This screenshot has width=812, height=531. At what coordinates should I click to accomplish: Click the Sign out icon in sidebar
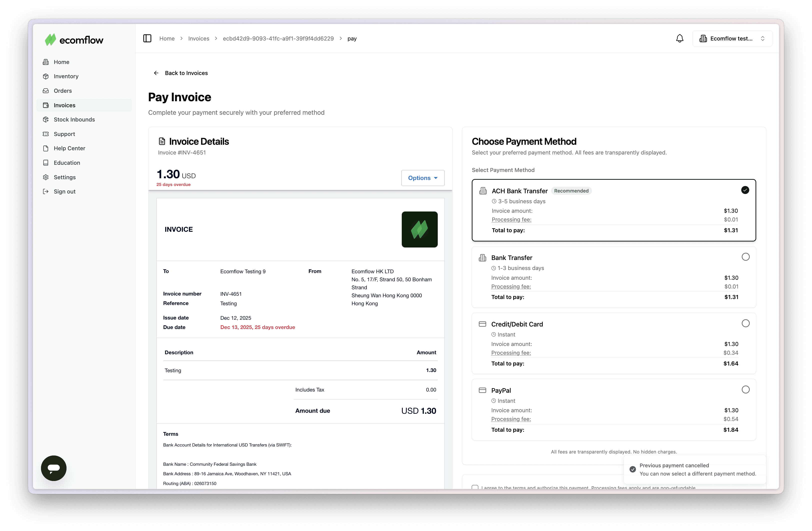[x=46, y=191]
